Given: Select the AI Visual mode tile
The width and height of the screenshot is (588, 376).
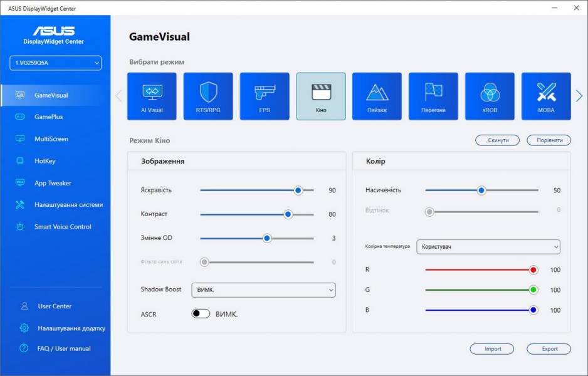Looking at the screenshot, I should pyautogui.click(x=152, y=97).
